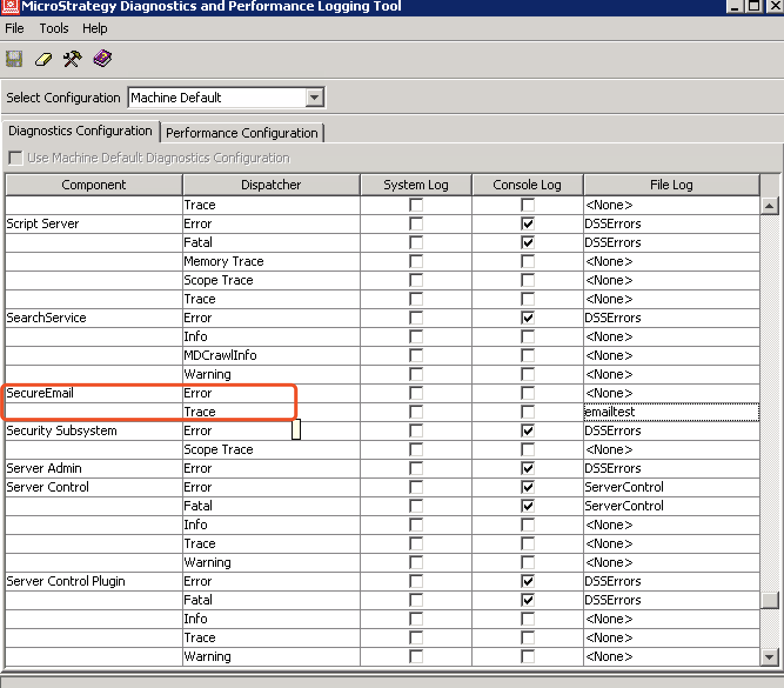Toggle Use Machine Default Diagnostics Configuration checkbox

point(16,158)
